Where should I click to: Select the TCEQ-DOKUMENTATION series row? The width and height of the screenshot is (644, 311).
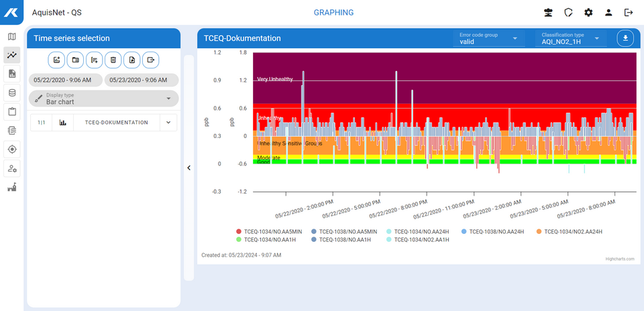(116, 123)
